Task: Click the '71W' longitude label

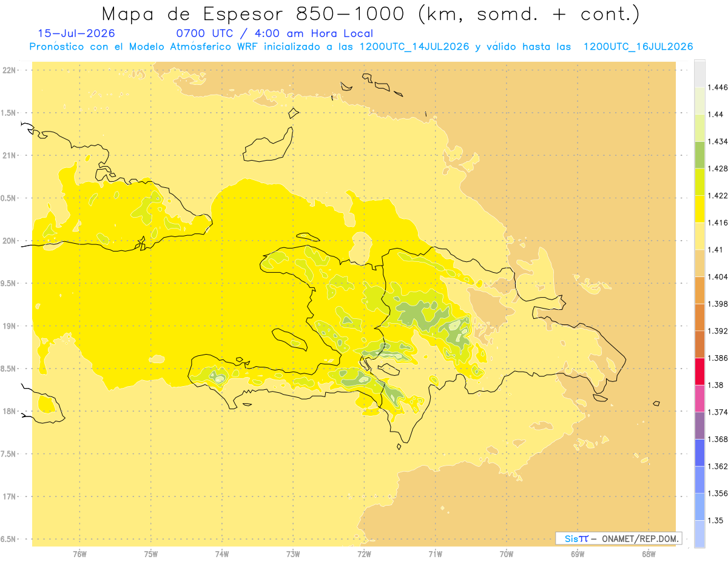Action: tap(436, 554)
